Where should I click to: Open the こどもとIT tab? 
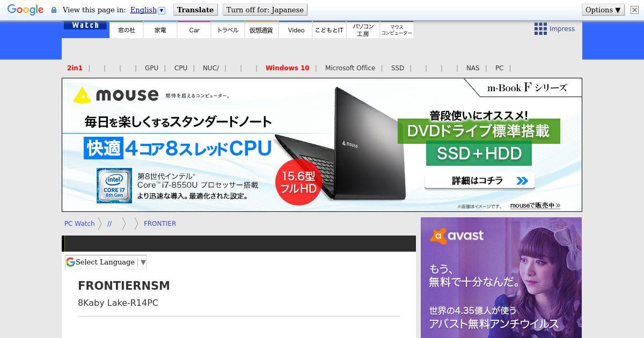pos(329,30)
